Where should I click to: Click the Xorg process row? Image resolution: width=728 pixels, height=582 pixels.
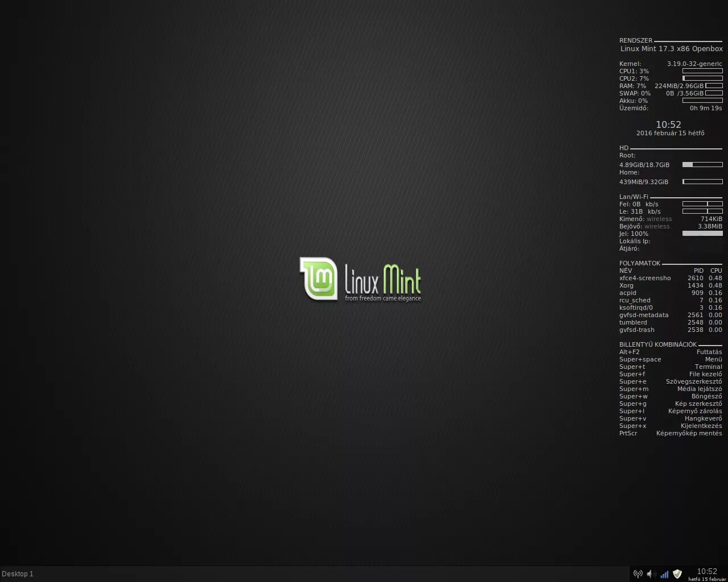pyautogui.click(x=671, y=285)
